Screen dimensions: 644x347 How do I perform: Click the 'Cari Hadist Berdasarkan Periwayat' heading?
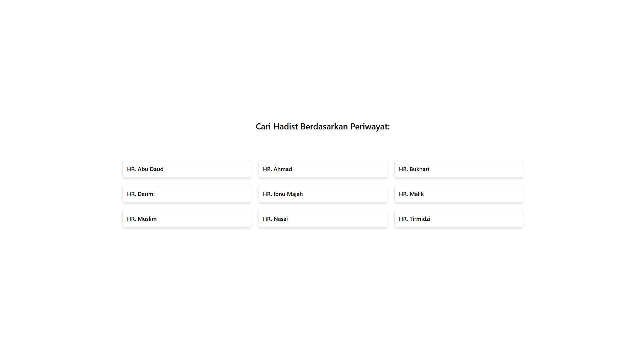[323, 127]
